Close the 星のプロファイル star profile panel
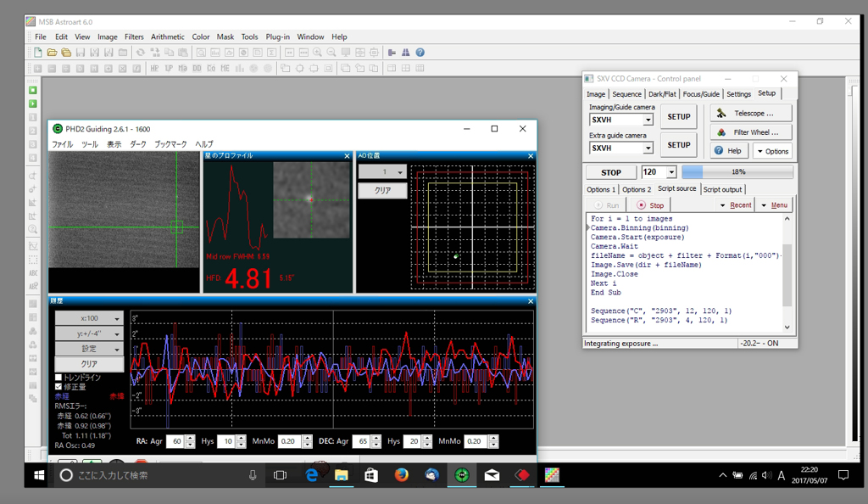The image size is (868, 504). pyautogui.click(x=347, y=156)
